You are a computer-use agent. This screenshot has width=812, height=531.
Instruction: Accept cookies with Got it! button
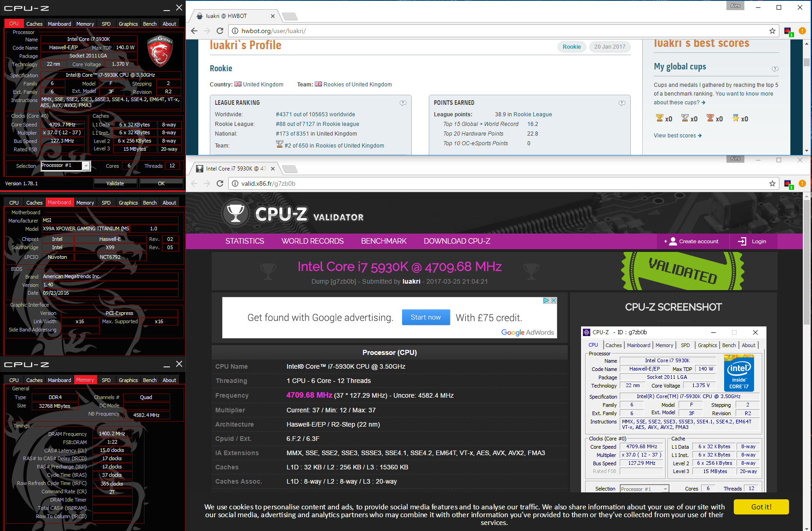pos(761,507)
